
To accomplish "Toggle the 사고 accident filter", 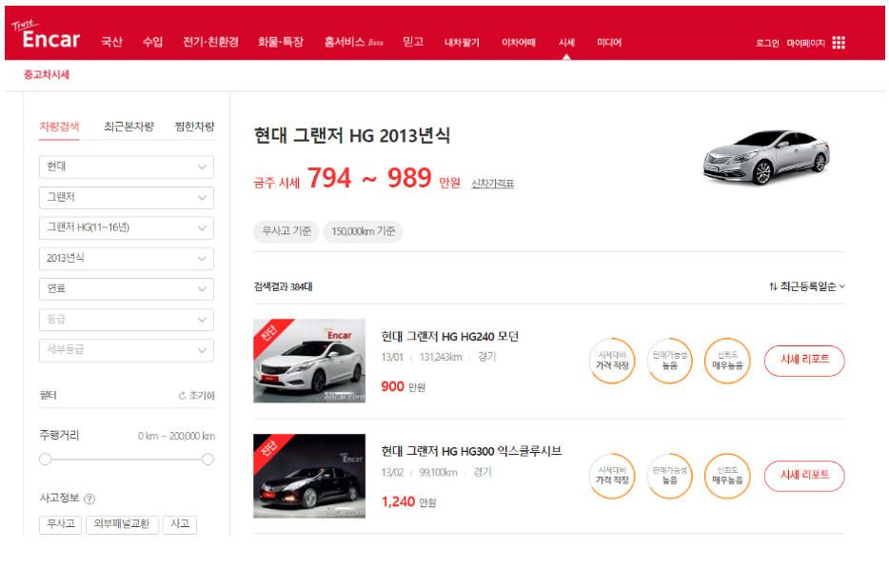I will coord(180,524).
